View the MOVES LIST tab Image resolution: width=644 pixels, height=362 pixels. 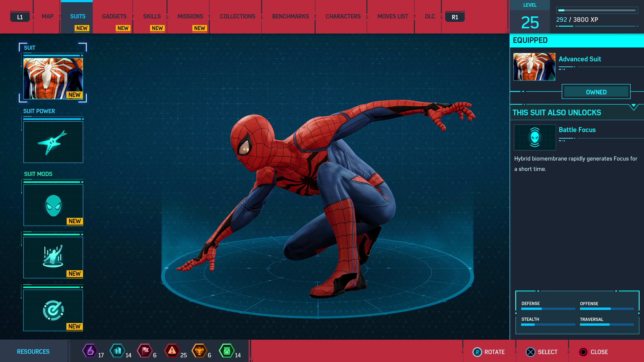[392, 16]
